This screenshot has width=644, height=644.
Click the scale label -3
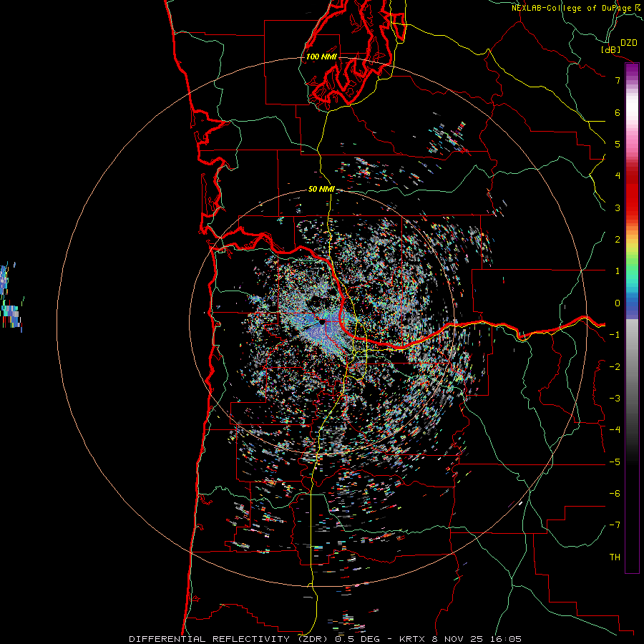tap(615, 398)
